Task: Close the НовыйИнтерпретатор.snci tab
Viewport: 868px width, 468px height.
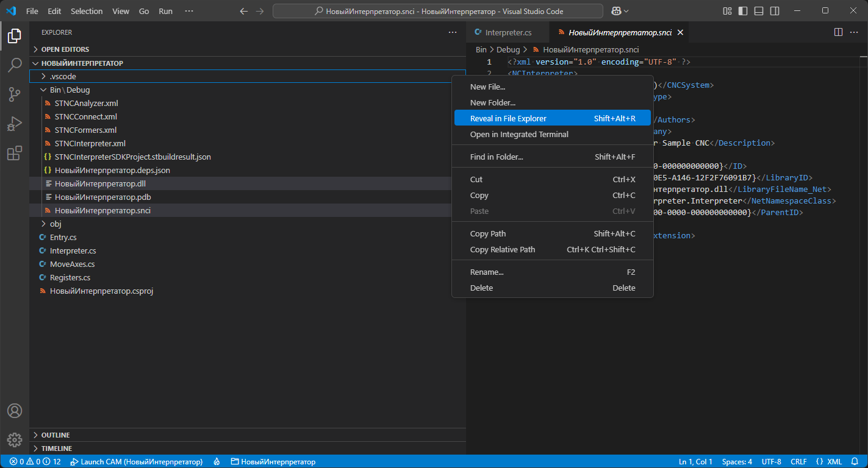Action: (681, 33)
